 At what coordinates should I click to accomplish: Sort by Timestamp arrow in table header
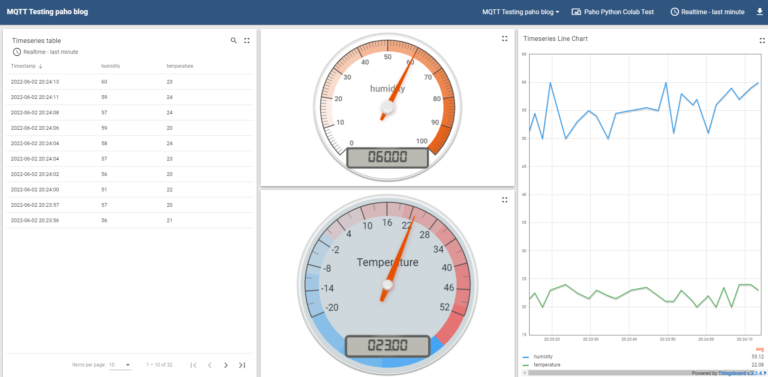pos(41,66)
